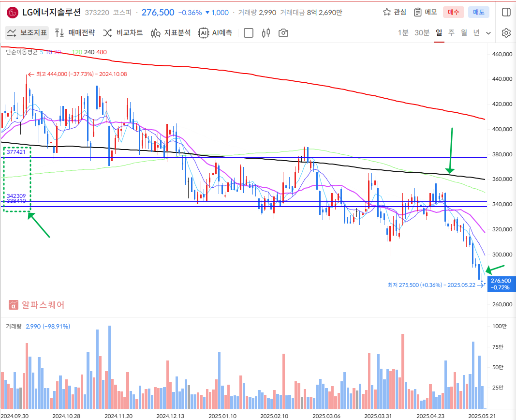This screenshot has height=420, width=516.
Task: Click the 2024.12.13 date axis label
Action: (x=170, y=416)
